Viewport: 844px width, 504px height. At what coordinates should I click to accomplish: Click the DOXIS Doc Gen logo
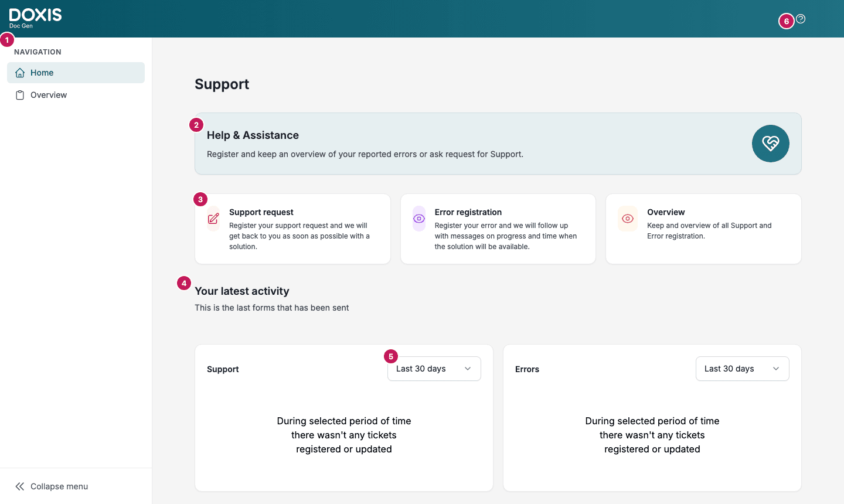pos(35,18)
